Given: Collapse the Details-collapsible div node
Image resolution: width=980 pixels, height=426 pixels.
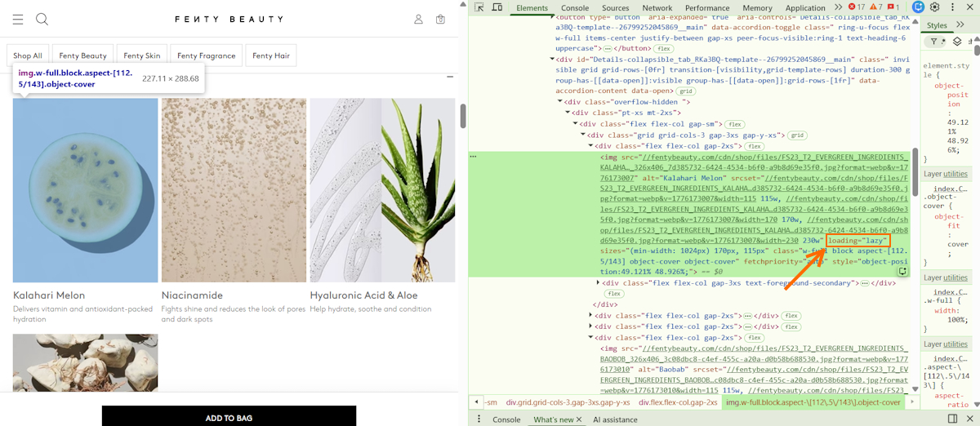Looking at the screenshot, I should click(553, 60).
